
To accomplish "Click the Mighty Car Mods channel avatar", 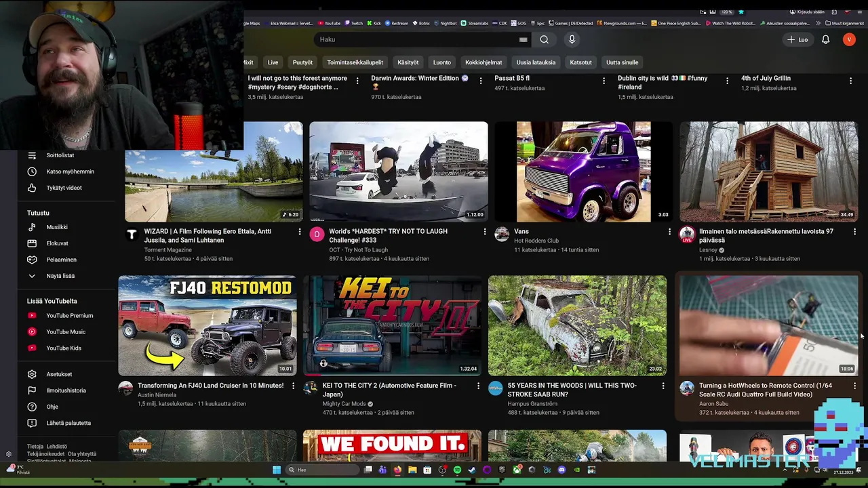I will pos(311,388).
